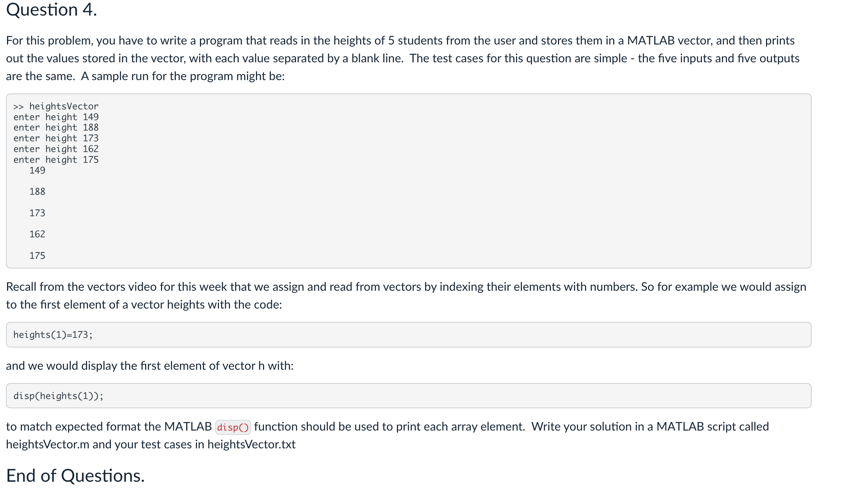
Task: Click the "End of Questions." heading
Action: (x=75, y=475)
